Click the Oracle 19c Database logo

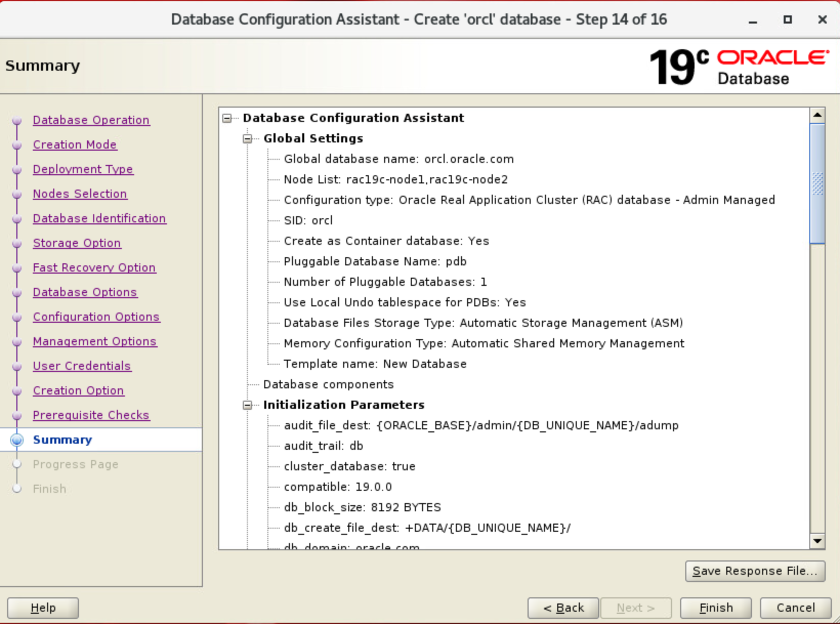(738, 66)
